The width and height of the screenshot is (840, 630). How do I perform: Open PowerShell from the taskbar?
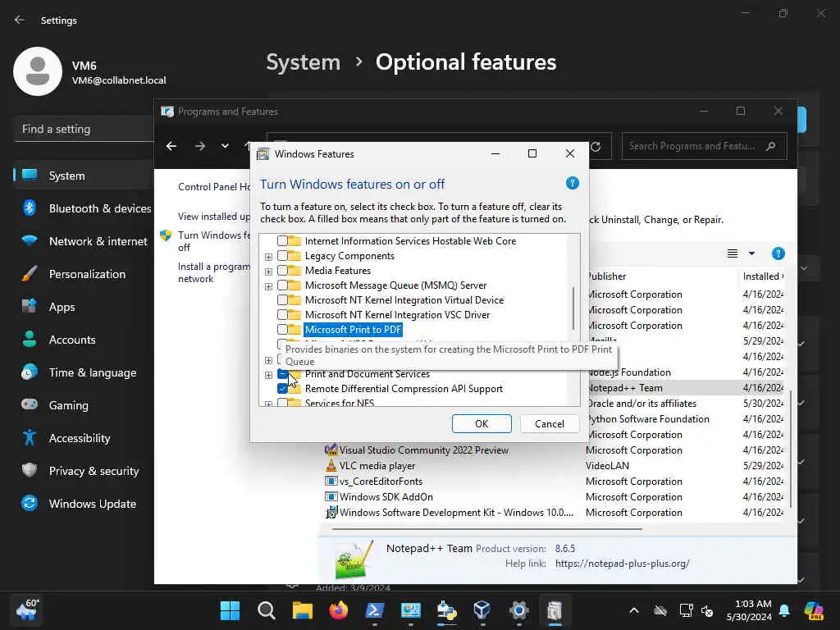pos(374,610)
